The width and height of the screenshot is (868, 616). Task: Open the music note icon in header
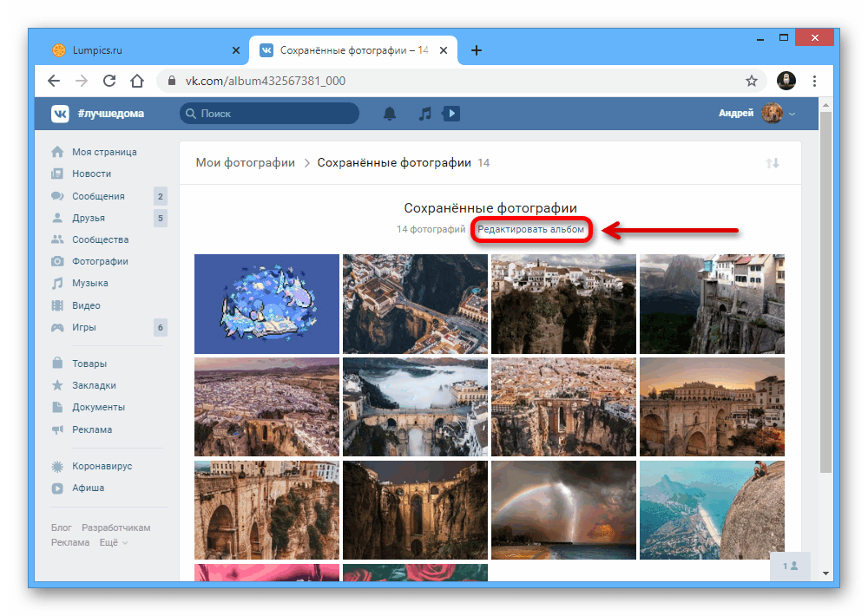click(424, 114)
